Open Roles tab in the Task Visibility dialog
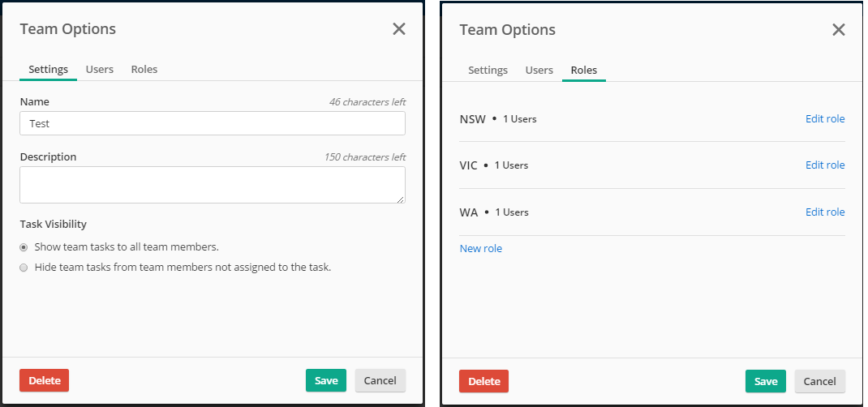 tap(144, 70)
